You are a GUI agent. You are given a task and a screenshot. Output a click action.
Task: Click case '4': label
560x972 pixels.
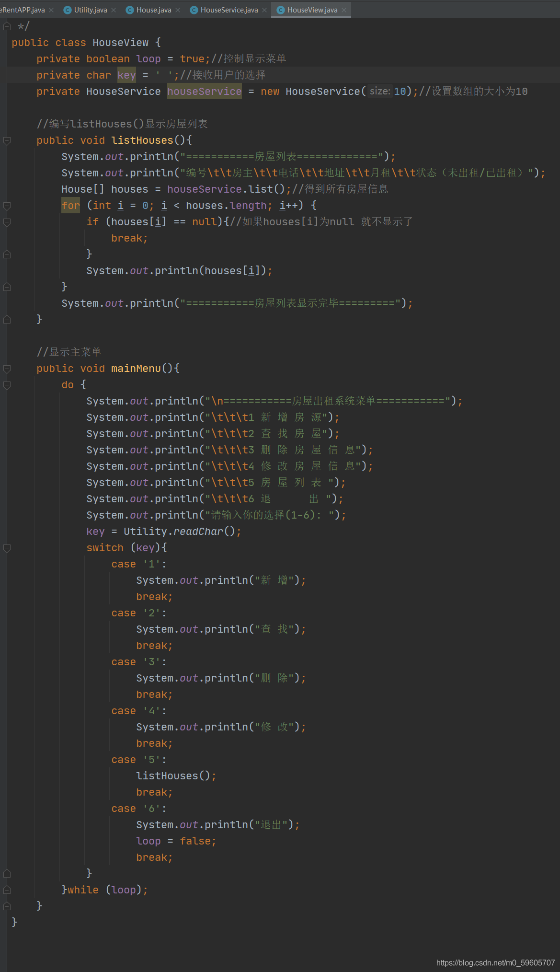click(139, 710)
